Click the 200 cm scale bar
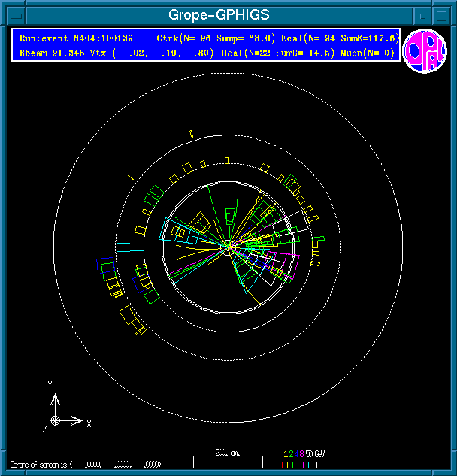 [227, 460]
